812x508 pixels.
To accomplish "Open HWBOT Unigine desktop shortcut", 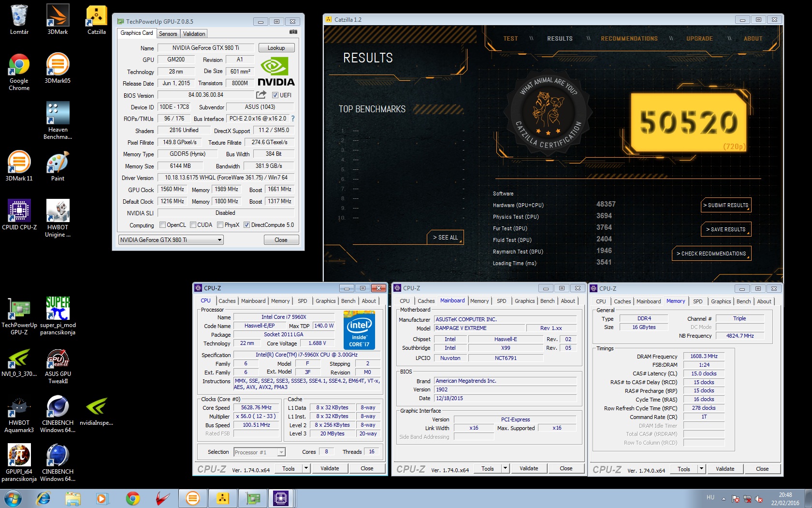I will click(58, 218).
